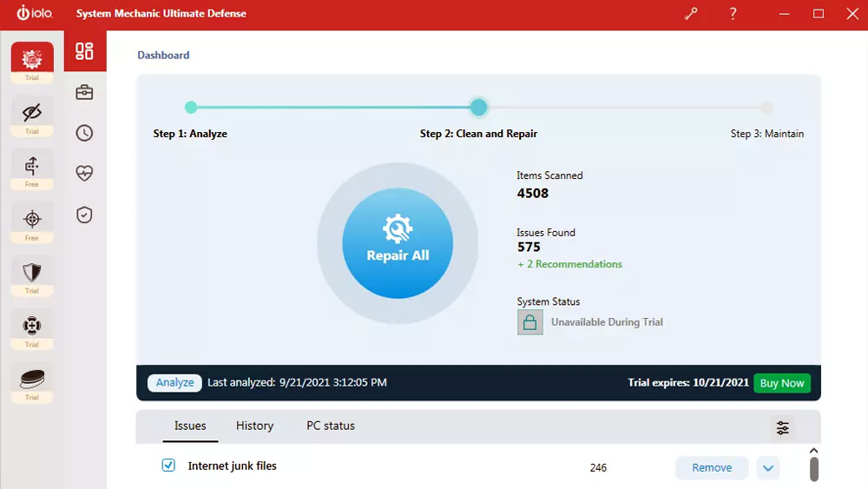
Task: Open the heart pulse LiveBoost icon
Action: click(x=85, y=174)
